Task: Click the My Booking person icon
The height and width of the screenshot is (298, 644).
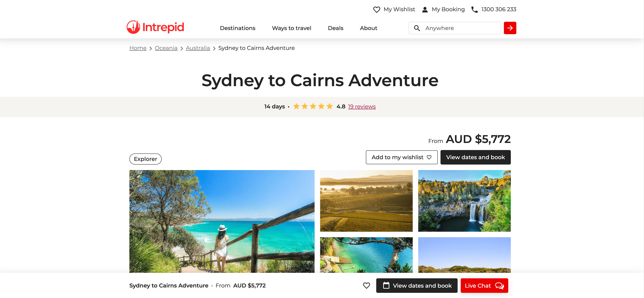Action: [x=425, y=9]
